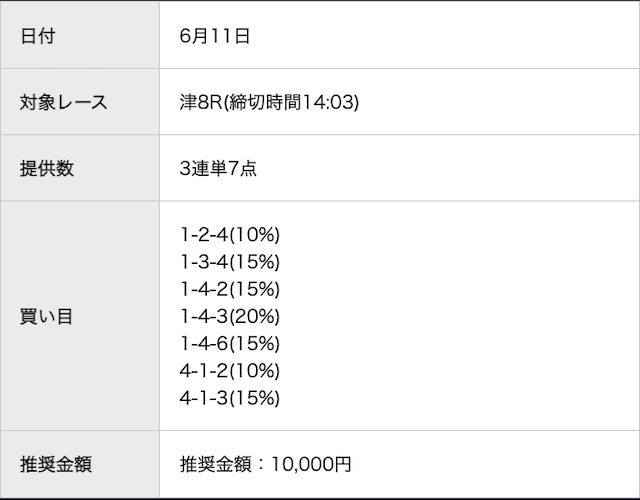
Task: Select the 3連単7点 value
Action: (218, 168)
